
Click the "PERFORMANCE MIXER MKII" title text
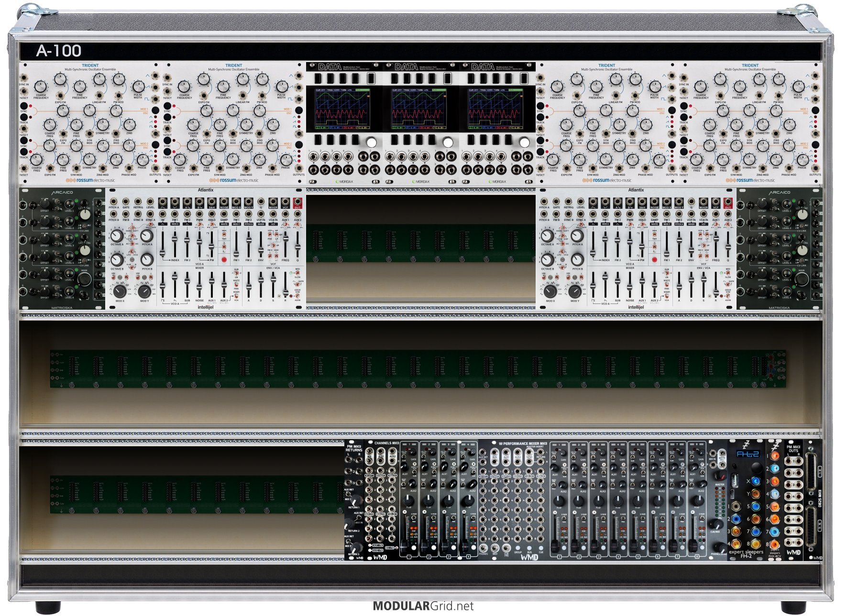(x=526, y=443)
